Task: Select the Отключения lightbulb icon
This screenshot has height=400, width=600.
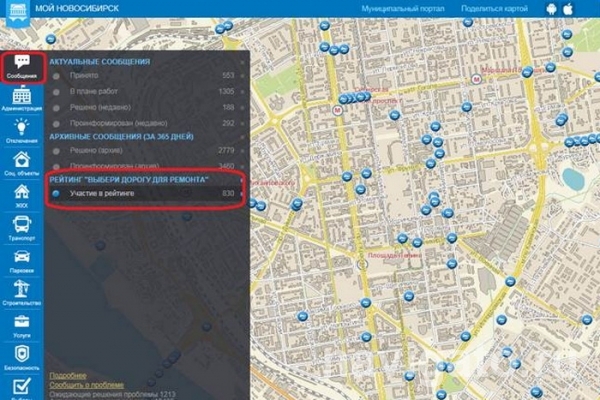Action: 21,130
